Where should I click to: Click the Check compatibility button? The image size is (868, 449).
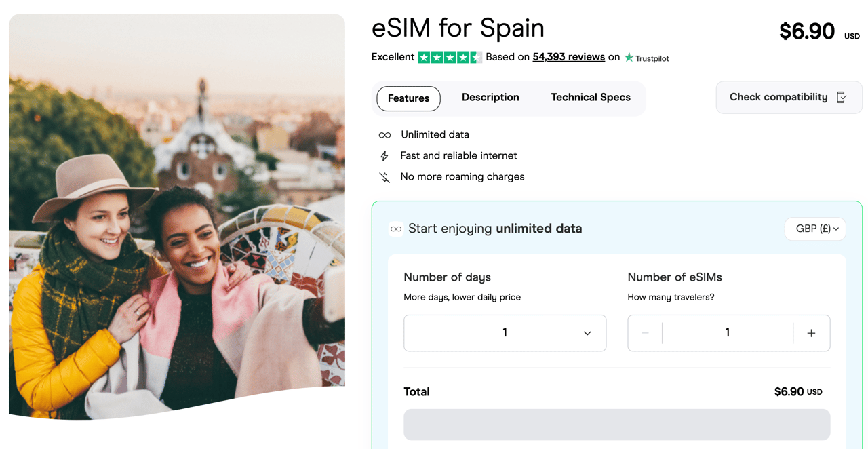[x=789, y=98]
